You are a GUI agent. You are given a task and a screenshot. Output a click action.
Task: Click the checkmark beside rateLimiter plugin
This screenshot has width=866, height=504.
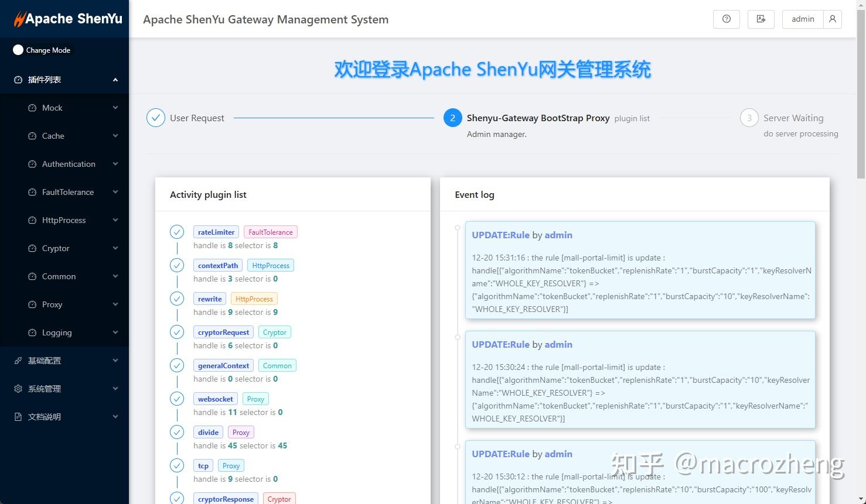(177, 232)
